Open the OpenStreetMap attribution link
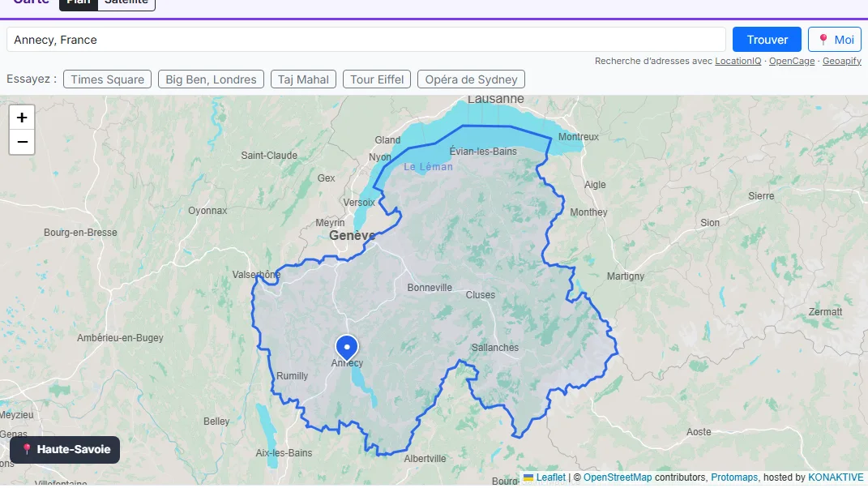Image resolution: width=868 pixels, height=488 pixels. click(x=618, y=477)
